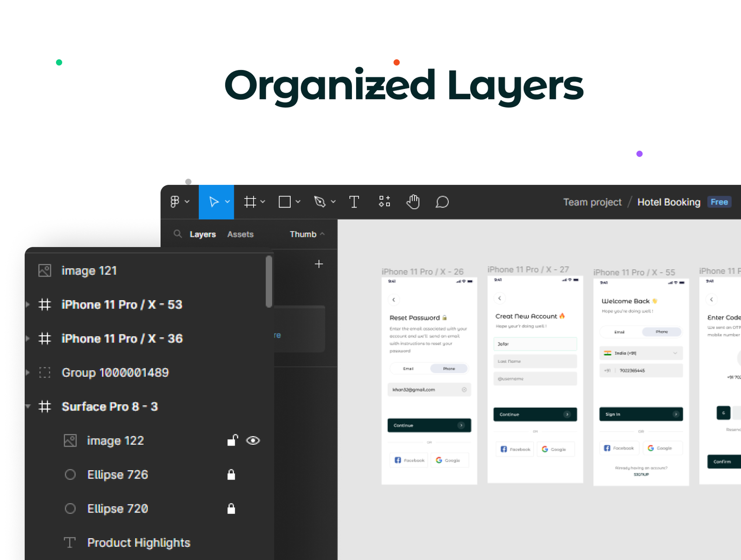Open the Resources components tool
741x560 pixels.
click(x=384, y=201)
